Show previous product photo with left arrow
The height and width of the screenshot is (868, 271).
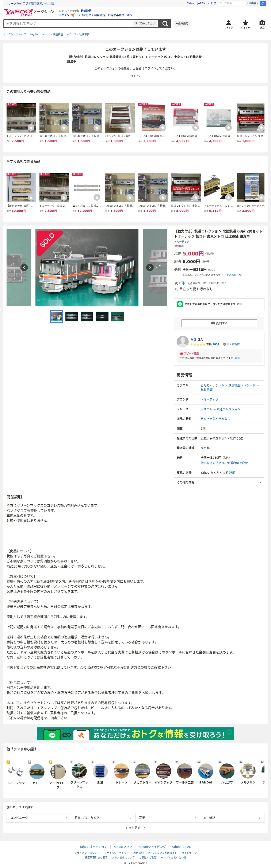[24, 267]
